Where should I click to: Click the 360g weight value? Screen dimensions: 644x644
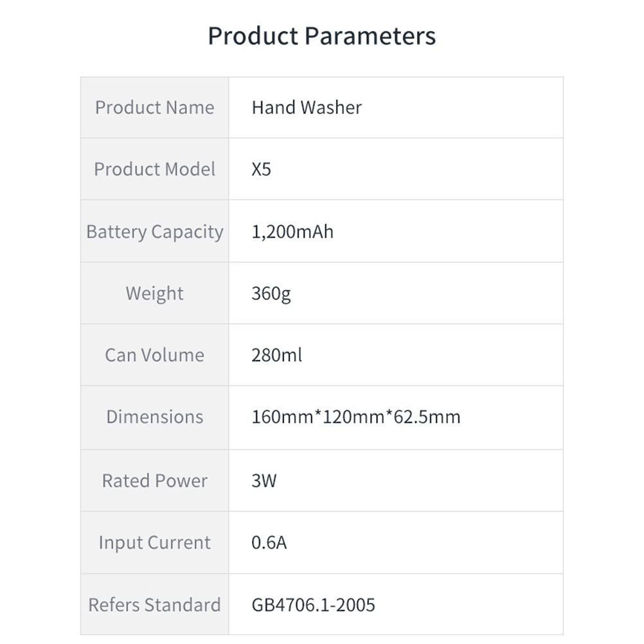(271, 294)
